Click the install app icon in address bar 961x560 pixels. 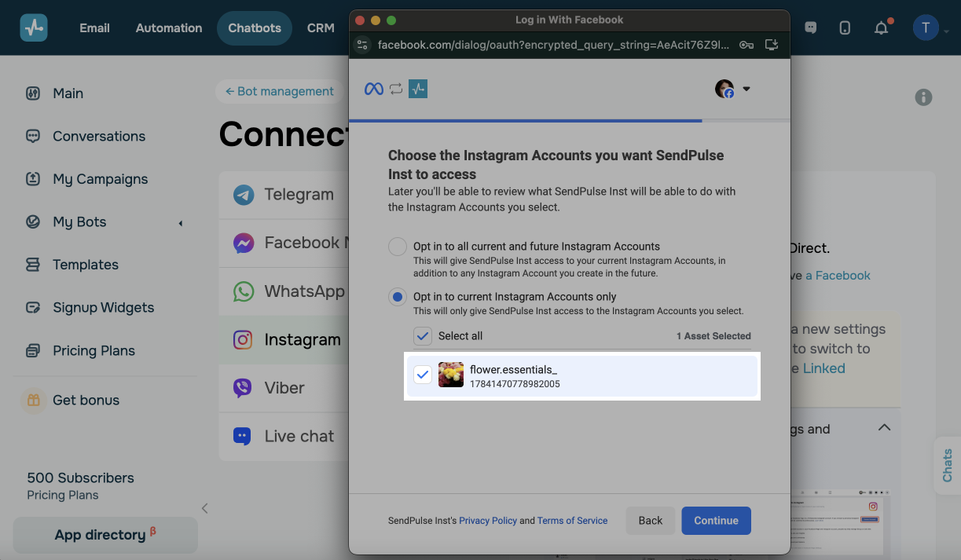tap(772, 45)
